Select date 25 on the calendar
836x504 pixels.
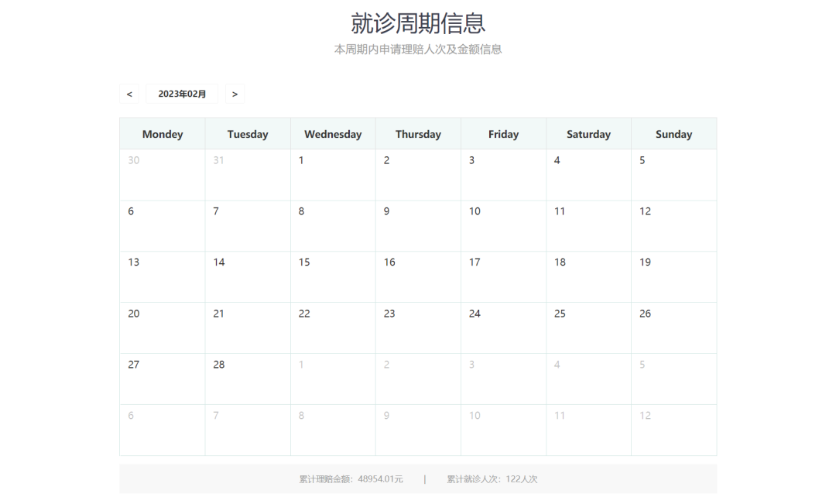tap(588, 328)
